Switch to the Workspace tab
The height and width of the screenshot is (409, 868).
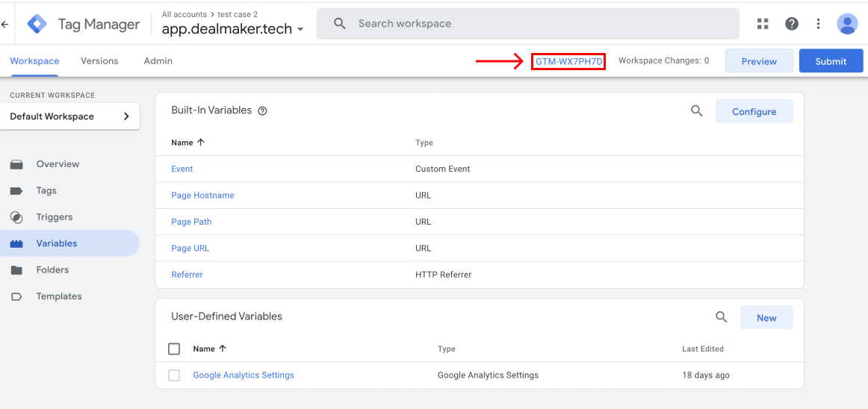click(34, 61)
